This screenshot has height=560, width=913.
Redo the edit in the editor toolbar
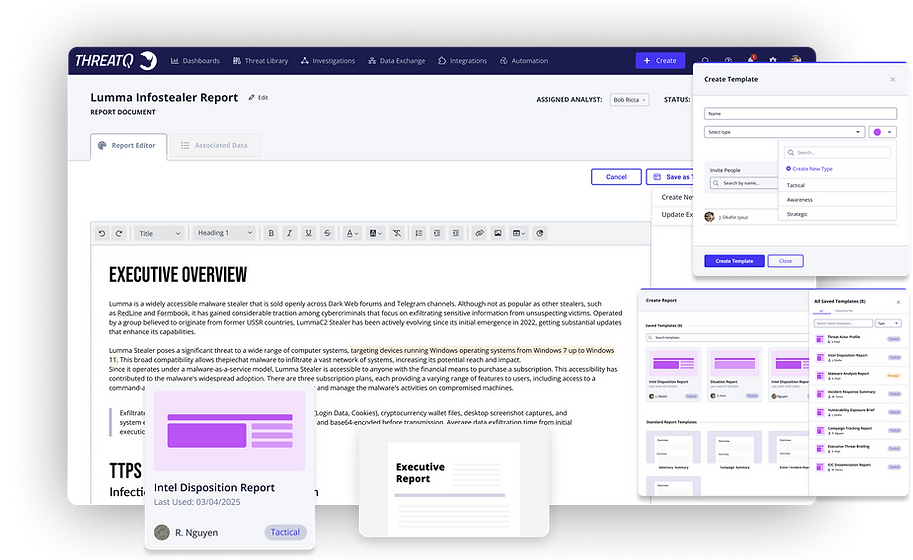(119, 233)
